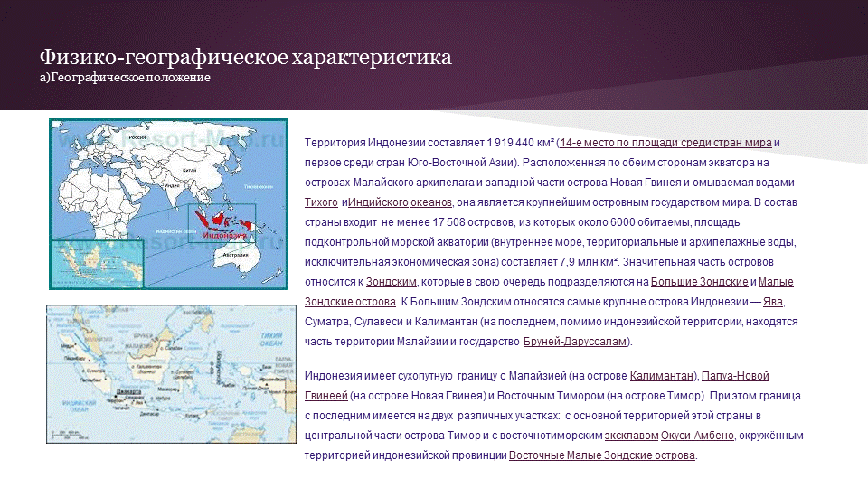Open the 'Окуси-Амбено' link
The image size is (868, 488).
pyautogui.click(x=697, y=436)
